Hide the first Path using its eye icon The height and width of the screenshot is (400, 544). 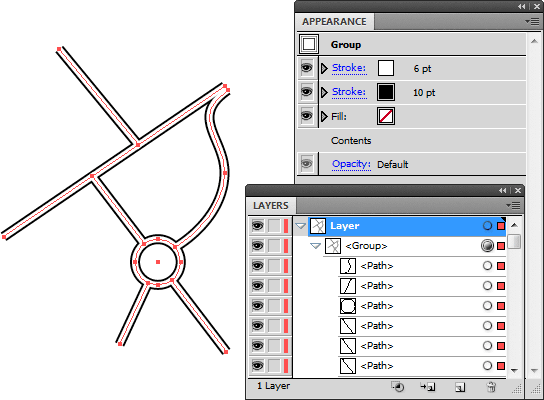pyautogui.click(x=257, y=266)
